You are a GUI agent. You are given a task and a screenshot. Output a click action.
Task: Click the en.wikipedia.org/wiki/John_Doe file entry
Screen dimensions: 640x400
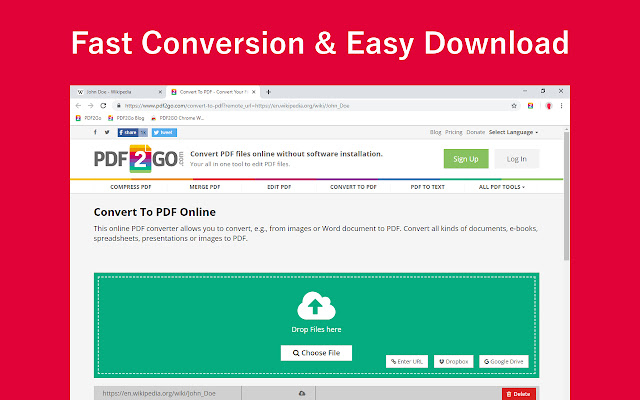coord(159,393)
